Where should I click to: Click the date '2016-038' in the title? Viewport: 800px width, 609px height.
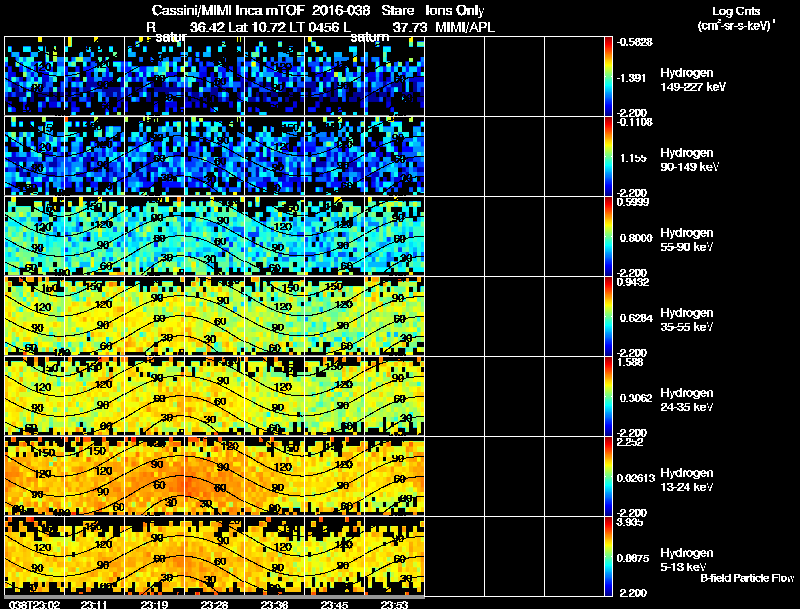[340, 11]
